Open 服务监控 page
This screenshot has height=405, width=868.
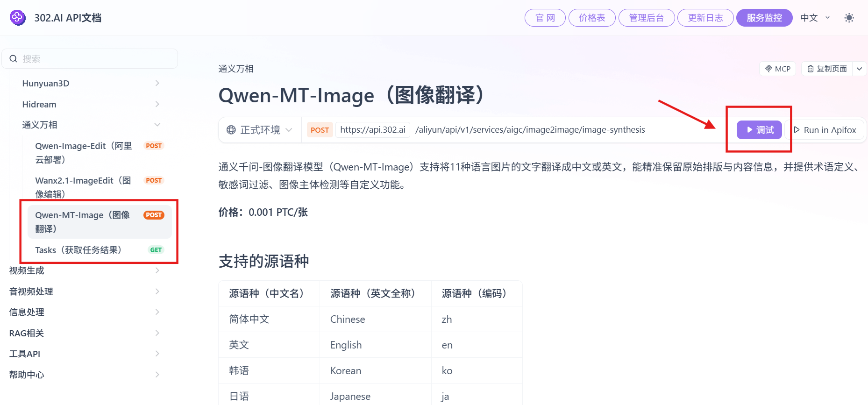coord(764,18)
